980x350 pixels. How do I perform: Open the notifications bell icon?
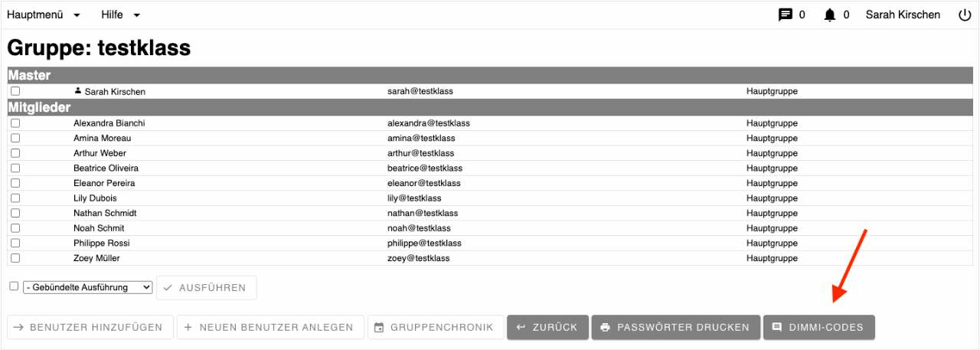point(830,15)
